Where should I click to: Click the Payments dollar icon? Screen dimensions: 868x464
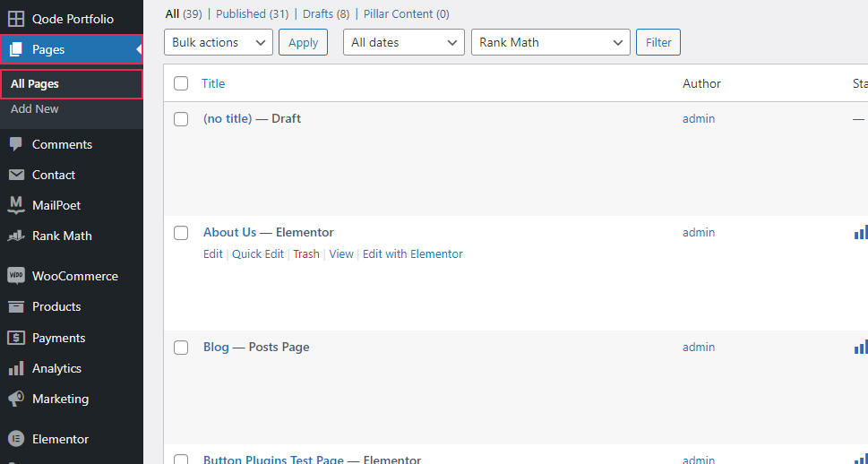point(16,338)
